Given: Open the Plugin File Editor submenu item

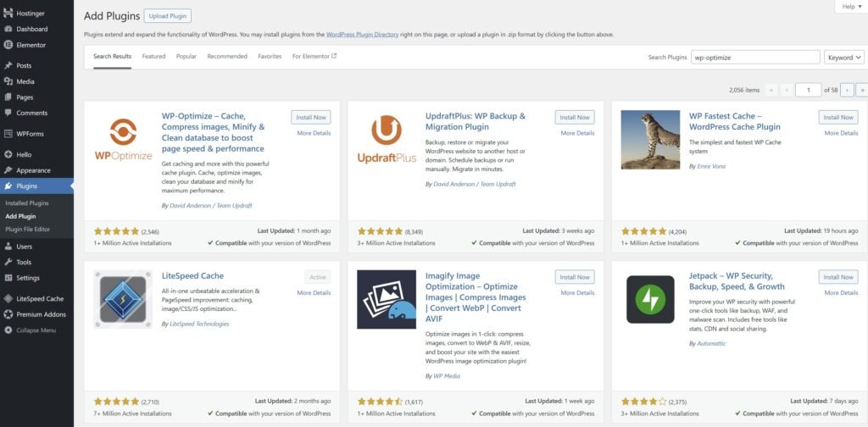Looking at the screenshot, I should click(28, 229).
